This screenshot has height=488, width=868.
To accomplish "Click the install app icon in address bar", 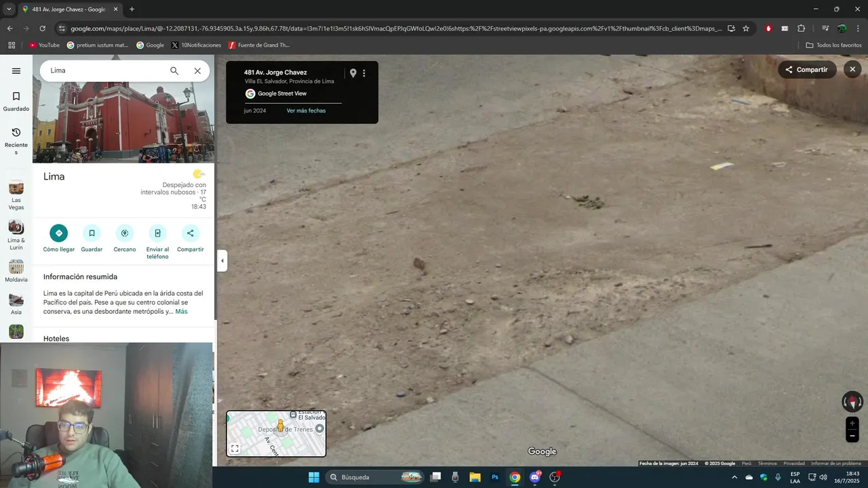I will [x=731, y=28].
